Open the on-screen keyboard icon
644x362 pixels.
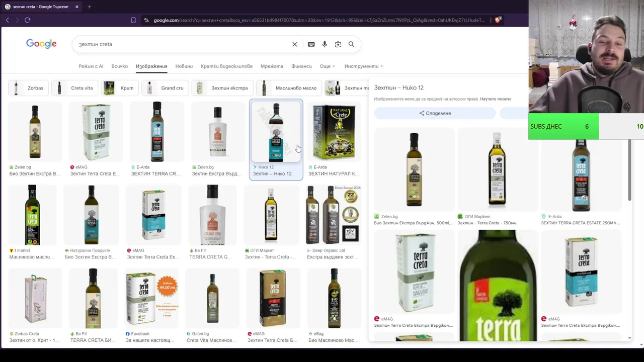pos(311,44)
